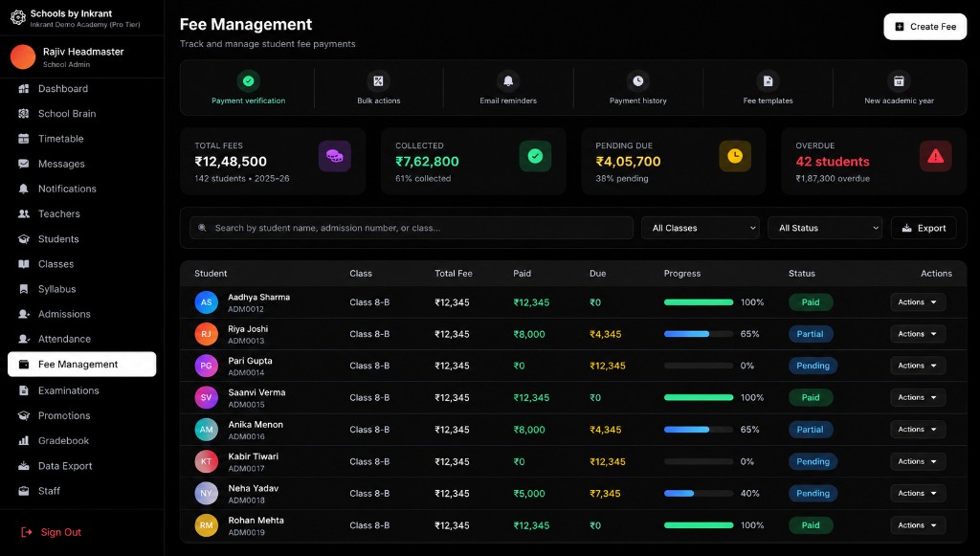This screenshot has width=980, height=556.
Task: Click Neha Yadav's paid amount ₹5,000
Action: coord(529,494)
